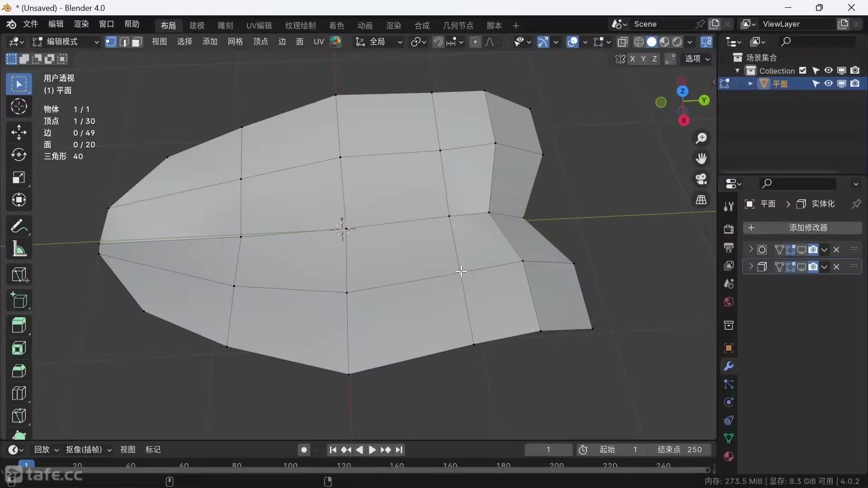Activate the Loop Cut tool
This screenshot has width=868, height=488.
tap(19, 393)
